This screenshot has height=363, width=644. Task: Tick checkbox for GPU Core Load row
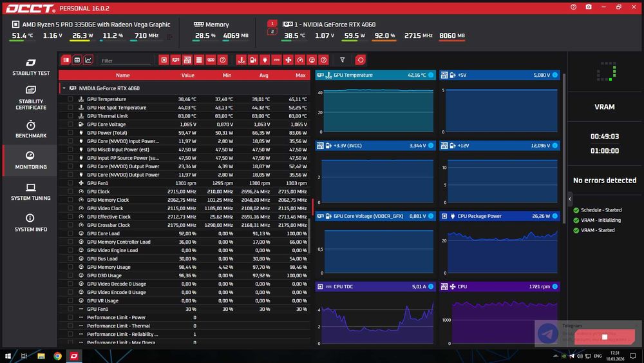(x=70, y=233)
